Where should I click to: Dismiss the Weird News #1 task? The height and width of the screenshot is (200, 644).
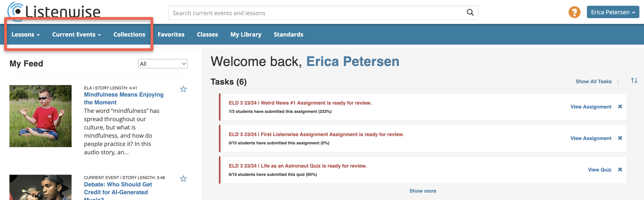(x=620, y=107)
